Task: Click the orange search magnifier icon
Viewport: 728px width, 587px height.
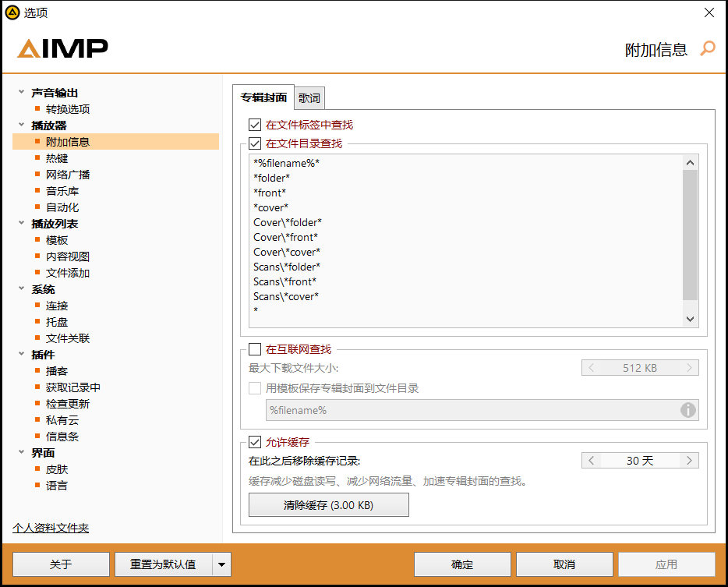Action: (708, 48)
